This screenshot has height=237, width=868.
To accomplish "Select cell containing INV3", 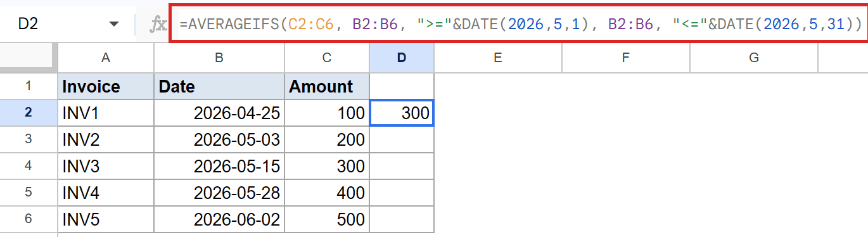I will (106, 166).
